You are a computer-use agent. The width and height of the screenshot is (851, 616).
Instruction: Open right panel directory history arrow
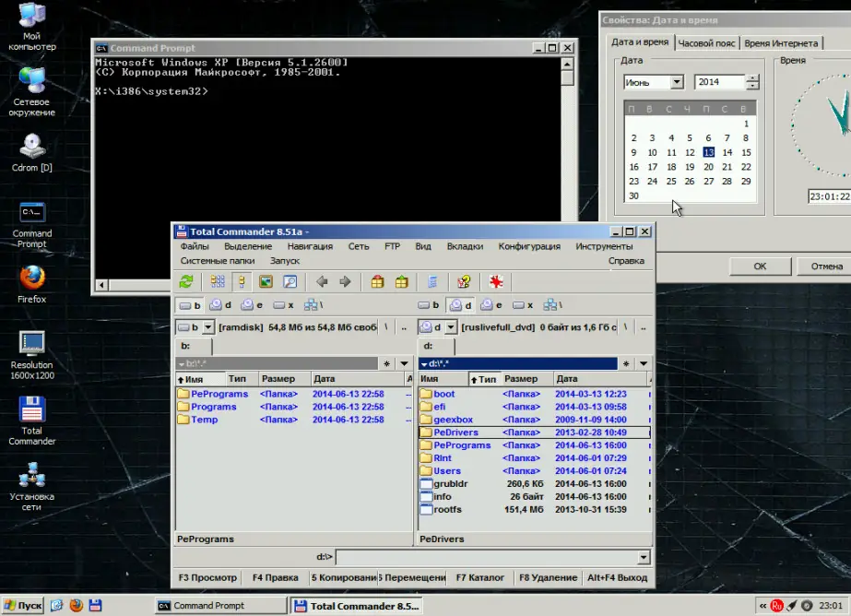click(x=644, y=363)
